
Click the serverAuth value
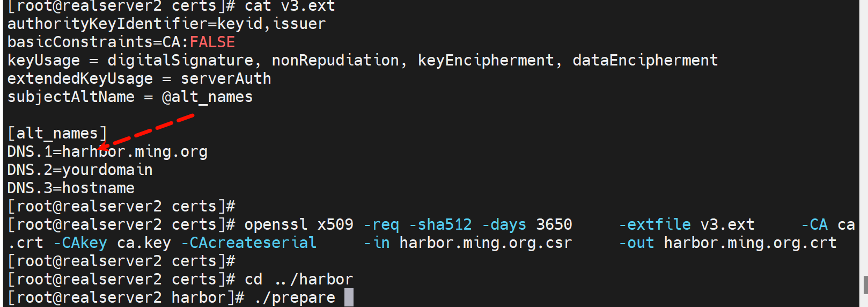(226, 78)
